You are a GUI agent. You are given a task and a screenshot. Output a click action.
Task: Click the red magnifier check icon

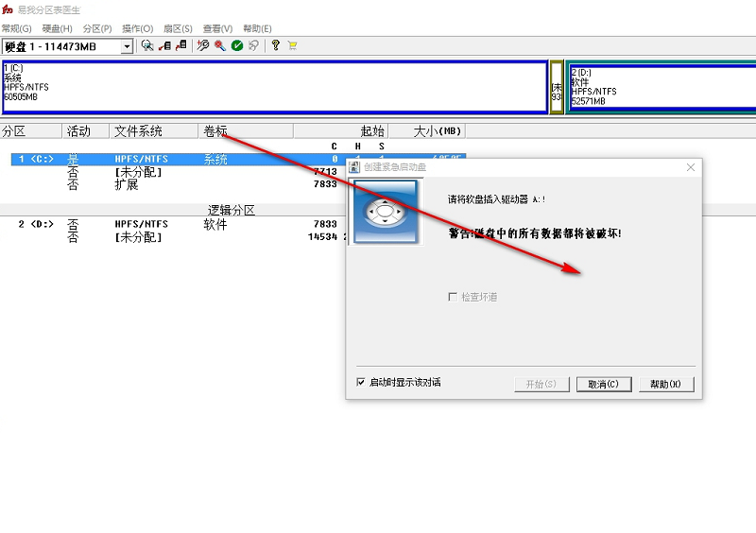point(220,45)
